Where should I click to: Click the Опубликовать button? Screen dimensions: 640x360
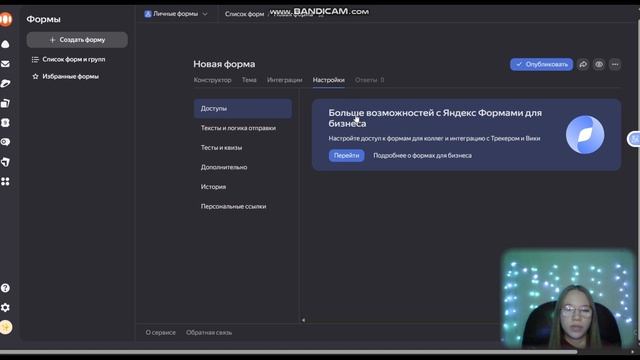541,64
